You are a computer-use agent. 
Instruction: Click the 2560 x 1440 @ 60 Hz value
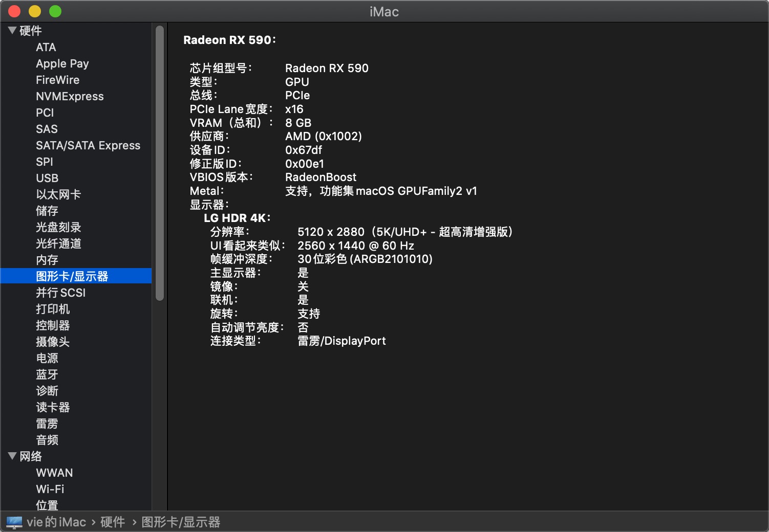pos(356,246)
